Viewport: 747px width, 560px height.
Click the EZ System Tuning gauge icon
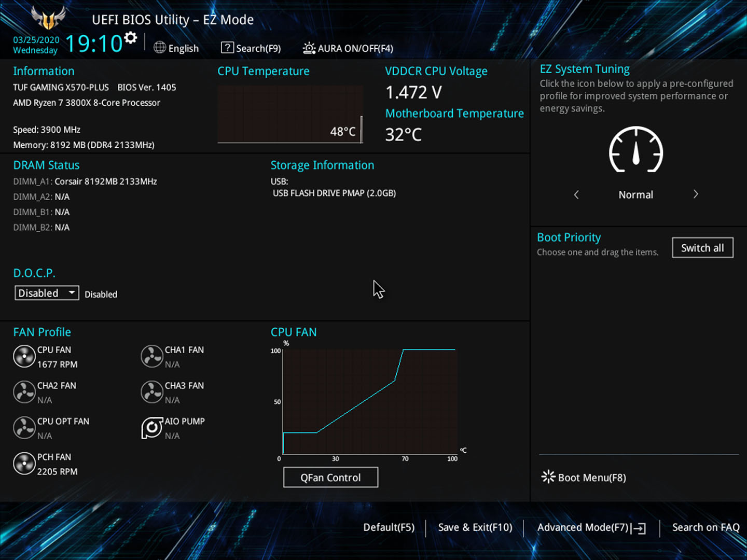coord(635,150)
